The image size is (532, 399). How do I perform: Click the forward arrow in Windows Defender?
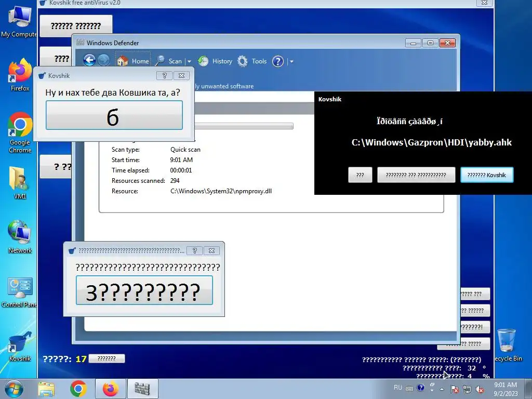[103, 60]
